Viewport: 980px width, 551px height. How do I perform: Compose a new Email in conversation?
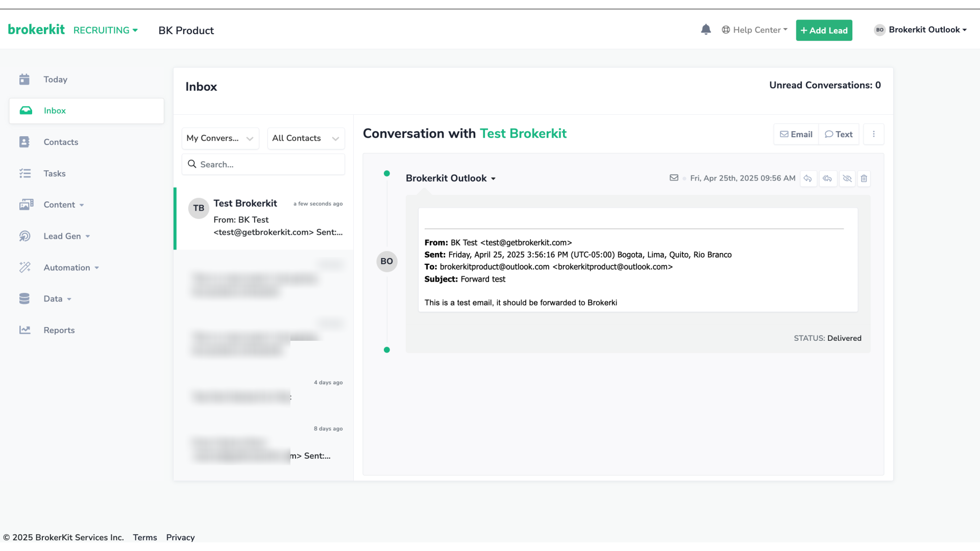[796, 134]
